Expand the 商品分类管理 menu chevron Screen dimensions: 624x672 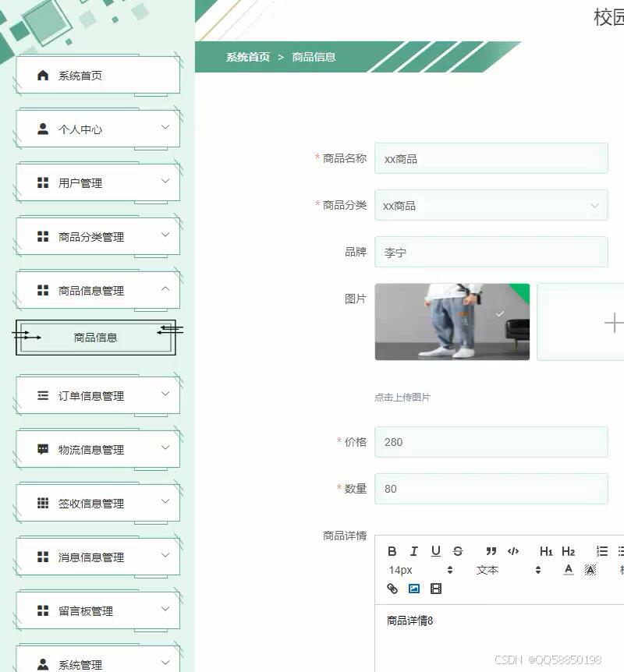coord(165,235)
